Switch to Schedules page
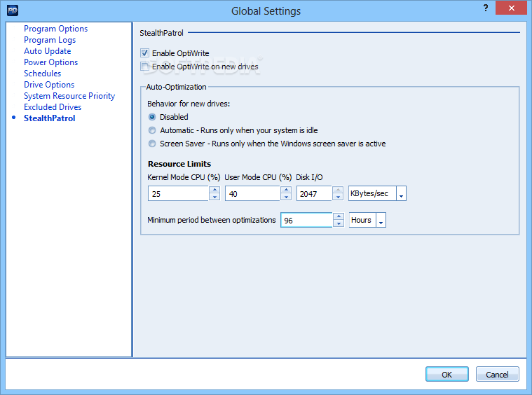Screen dimensions: 532x395 43,74
